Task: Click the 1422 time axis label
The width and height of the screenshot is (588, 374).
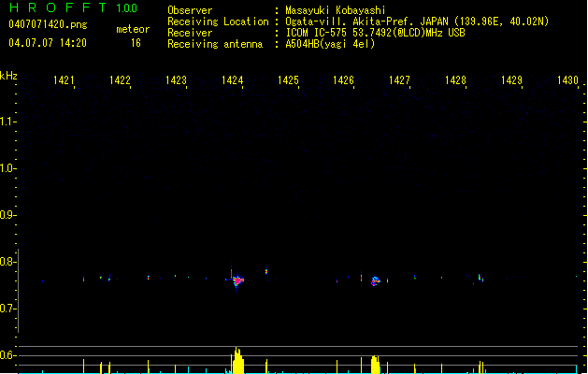Action: point(120,80)
